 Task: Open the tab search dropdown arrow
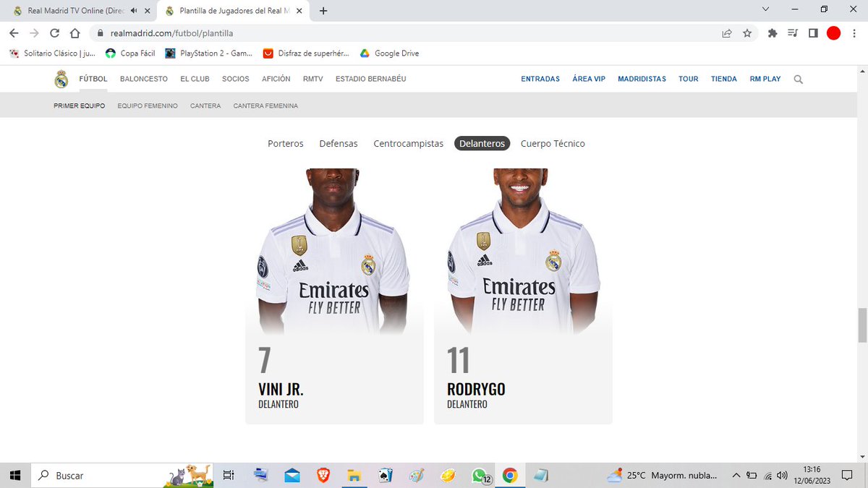pos(767,9)
